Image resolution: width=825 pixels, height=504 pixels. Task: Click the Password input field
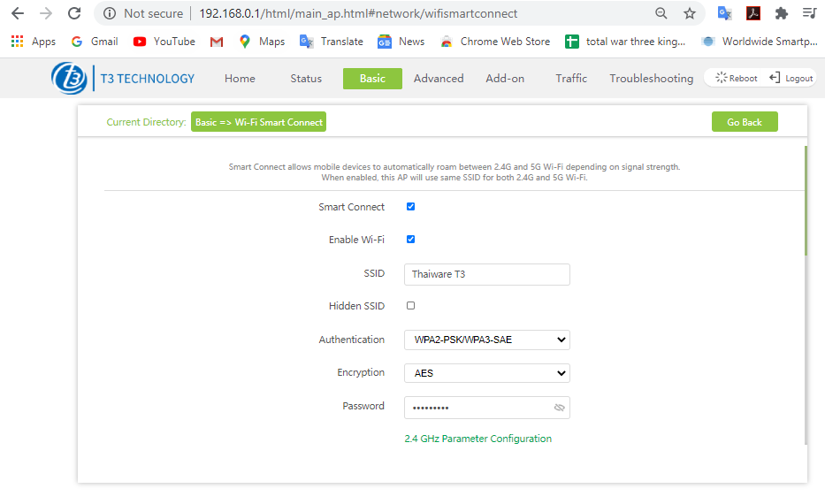(x=486, y=408)
